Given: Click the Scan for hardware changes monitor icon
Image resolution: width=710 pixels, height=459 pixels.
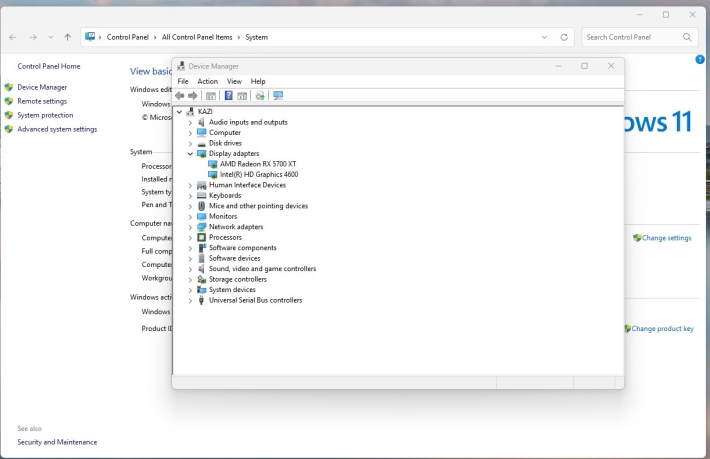Looking at the screenshot, I should 278,96.
